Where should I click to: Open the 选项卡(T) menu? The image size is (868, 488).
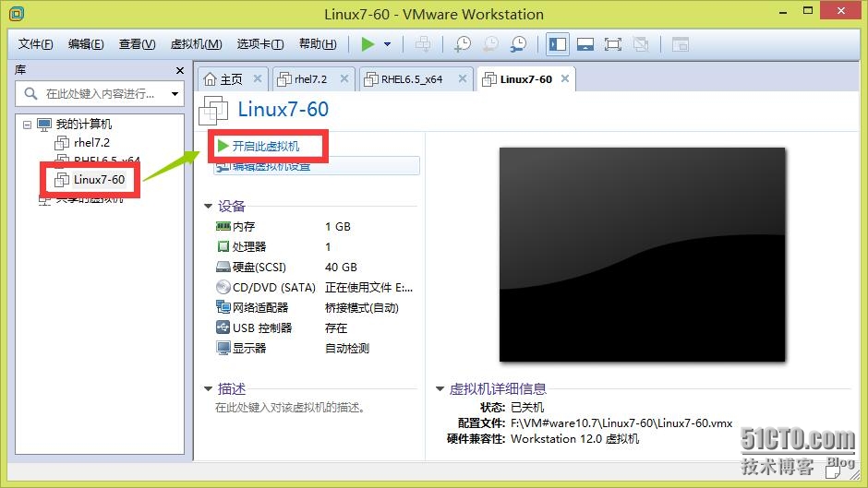pyautogui.click(x=260, y=44)
